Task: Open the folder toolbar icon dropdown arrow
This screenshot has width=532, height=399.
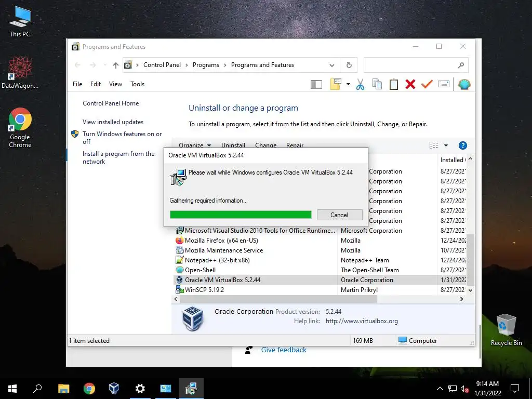Action: [348, 84]
